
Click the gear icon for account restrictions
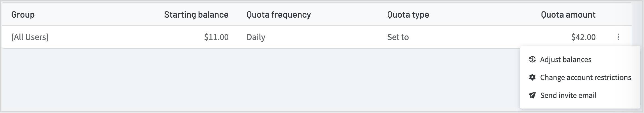click(x=532, y=77)
